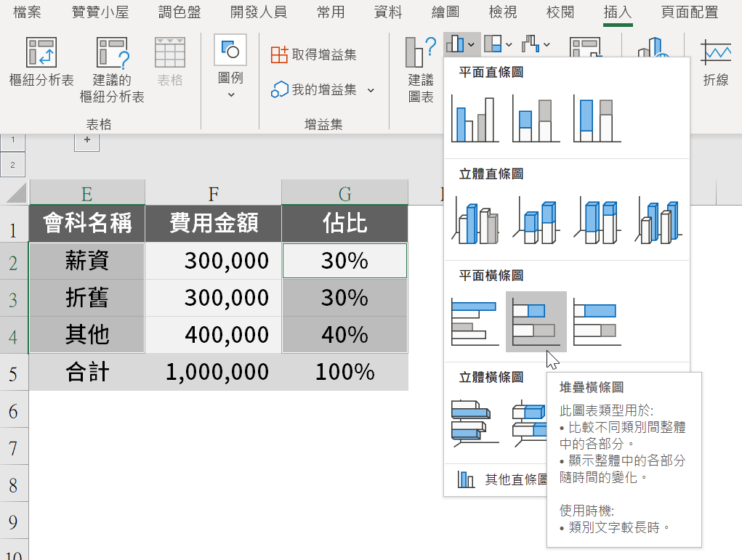Open the 頁面配置 ribbon tab

690,12
